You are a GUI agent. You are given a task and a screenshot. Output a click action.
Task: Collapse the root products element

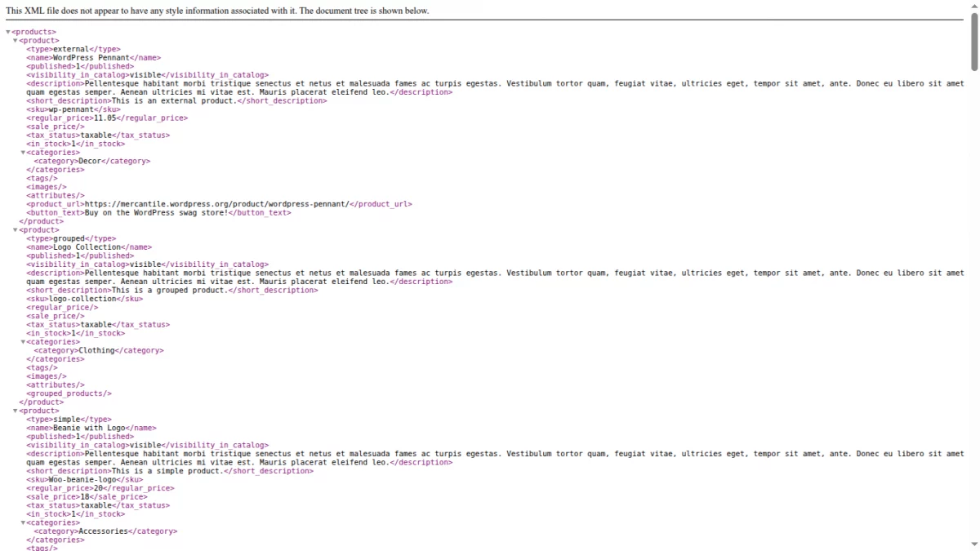pyautogui.click(x=7, y=31)
